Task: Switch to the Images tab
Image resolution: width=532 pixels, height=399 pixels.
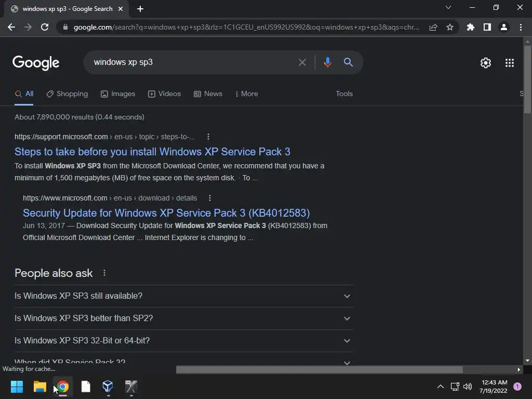Action: 118,94
